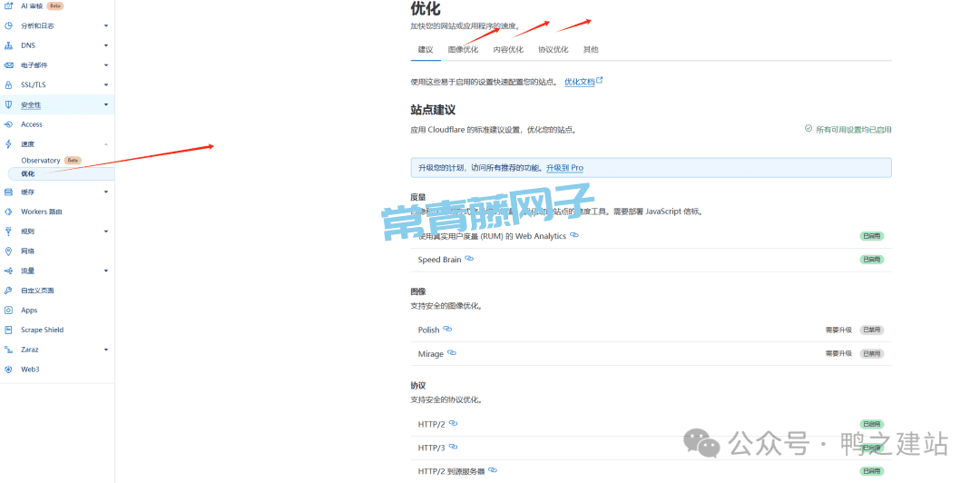Expand the 流量 dropdown arrow
The image size is (980, 483).
click(106, 271)
